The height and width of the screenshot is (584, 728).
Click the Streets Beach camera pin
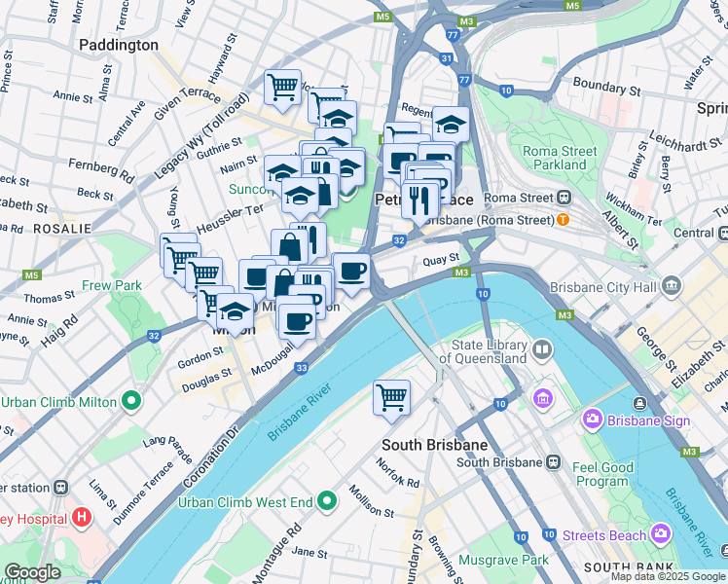(660, 533)
